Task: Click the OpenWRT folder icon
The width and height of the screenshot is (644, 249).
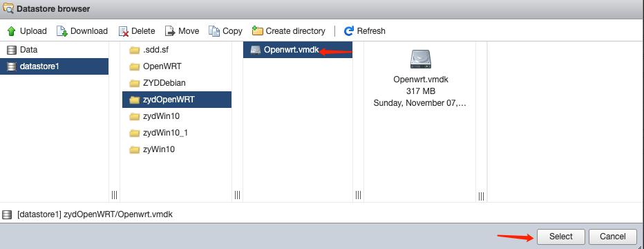Action: (x=134, y=66)
